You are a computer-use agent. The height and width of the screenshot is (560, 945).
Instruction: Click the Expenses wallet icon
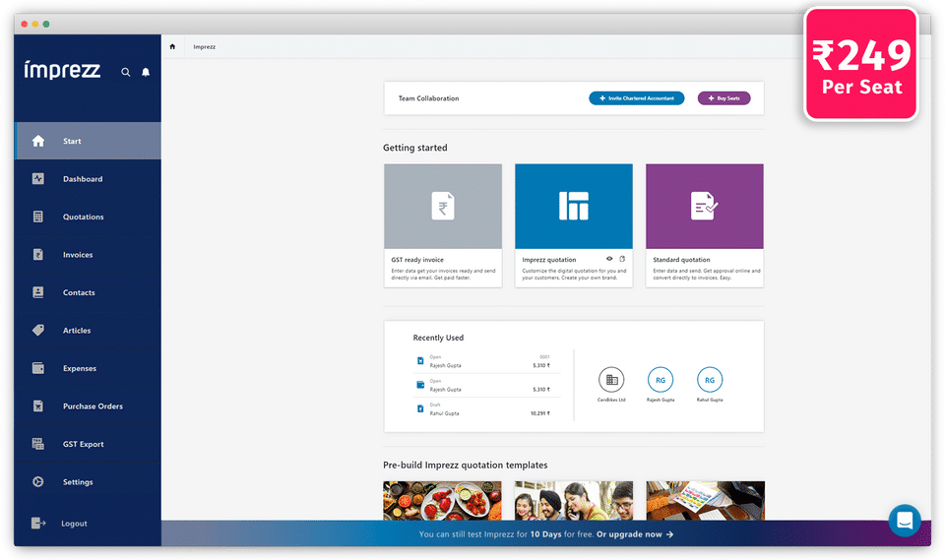point(38,368)
